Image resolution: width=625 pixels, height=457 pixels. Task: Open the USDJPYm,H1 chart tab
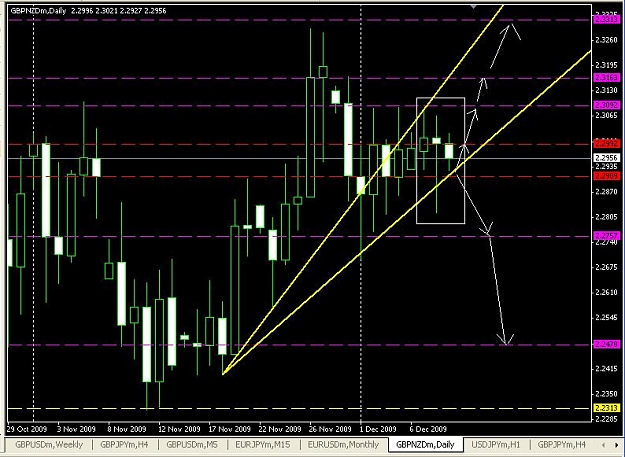[x=496, y=444]
